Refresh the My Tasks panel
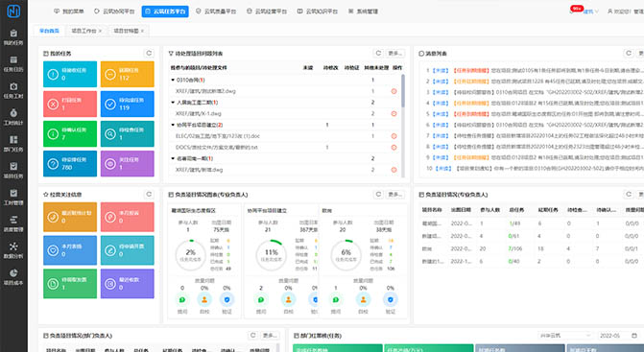644x352 pixels. [x=149, y=54]
